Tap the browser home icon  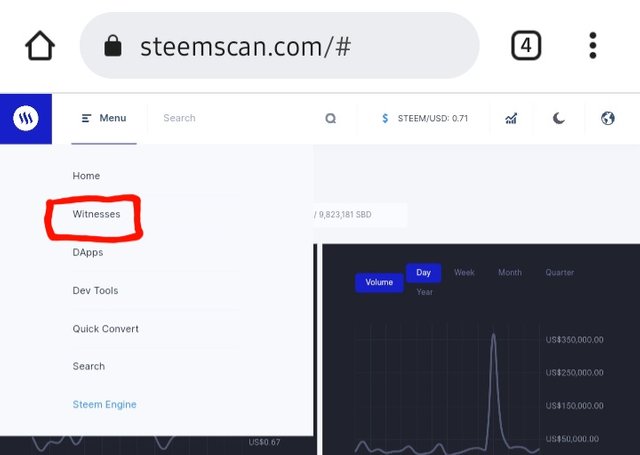pos(40,46)
